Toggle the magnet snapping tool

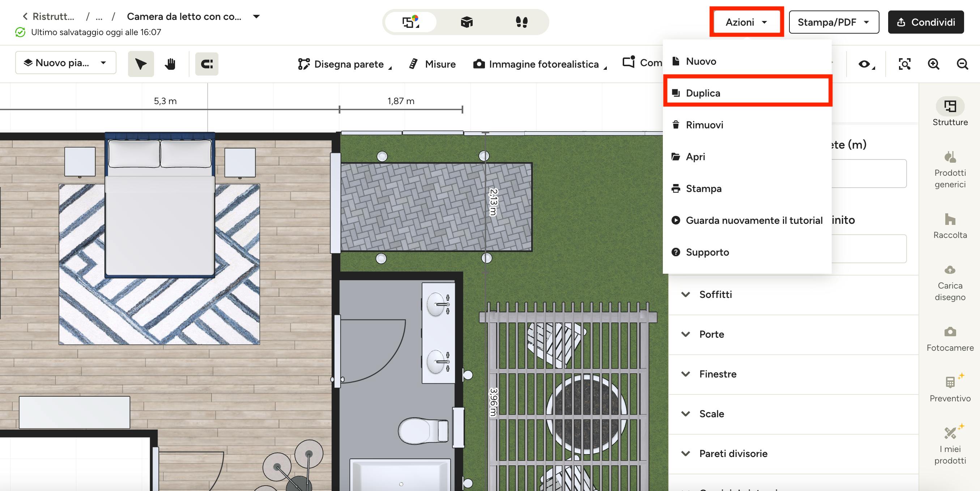[206, 64]
